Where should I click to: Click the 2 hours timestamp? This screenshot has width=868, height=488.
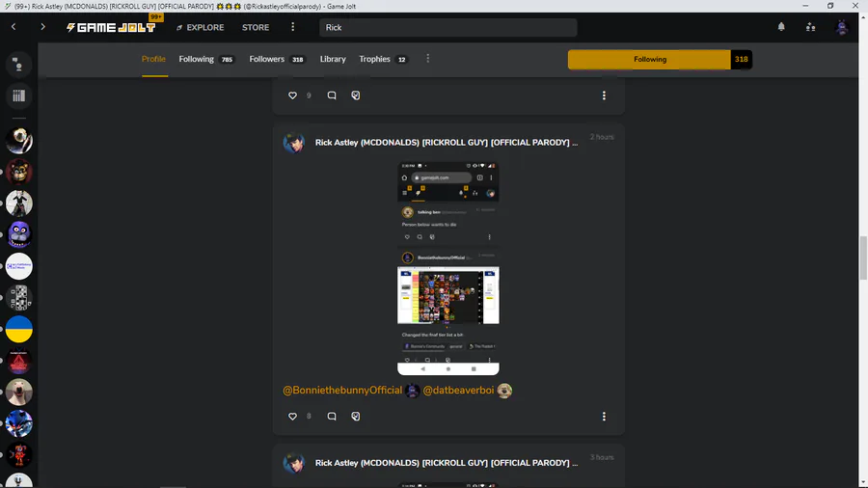point(602,137)
